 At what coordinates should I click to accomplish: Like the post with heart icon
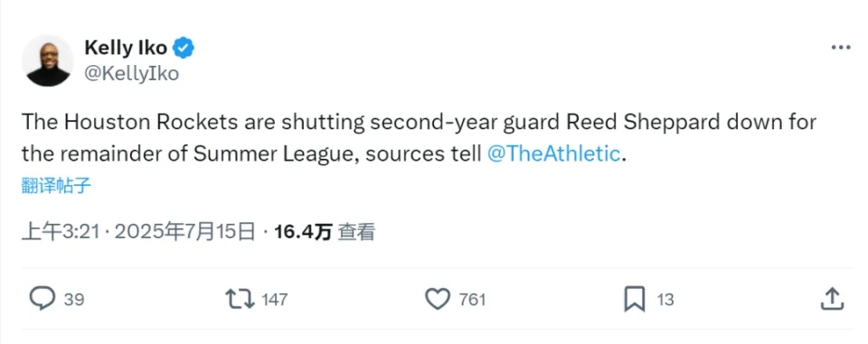pyautogui.click(x=438, y=299)
